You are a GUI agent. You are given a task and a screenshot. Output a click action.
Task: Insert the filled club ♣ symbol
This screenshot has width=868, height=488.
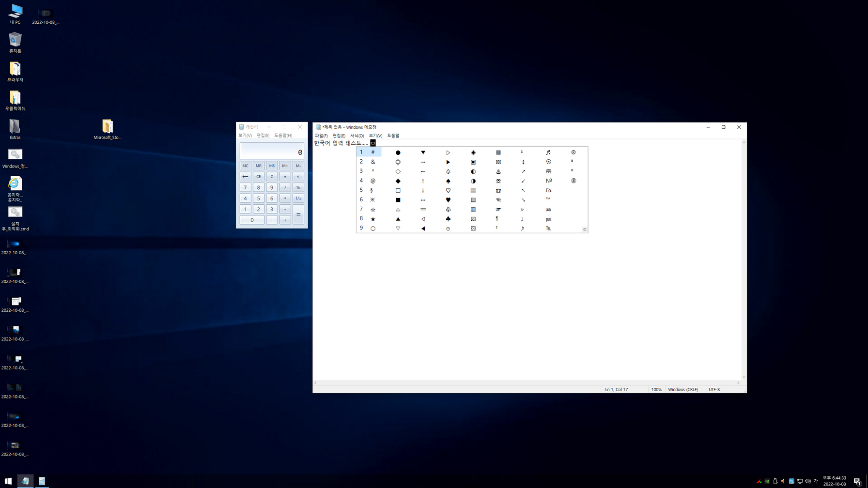click(x=448, y=219)
